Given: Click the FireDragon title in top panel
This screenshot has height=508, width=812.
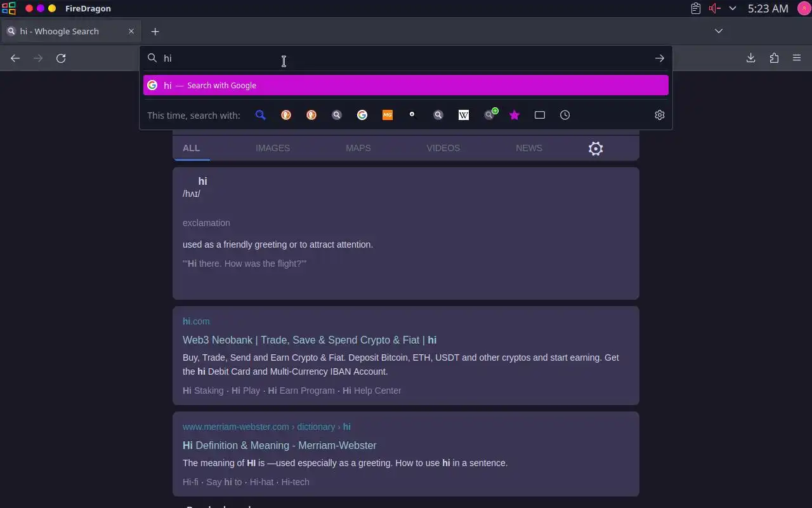Looking at the screenshot, I should coord(88,8).
